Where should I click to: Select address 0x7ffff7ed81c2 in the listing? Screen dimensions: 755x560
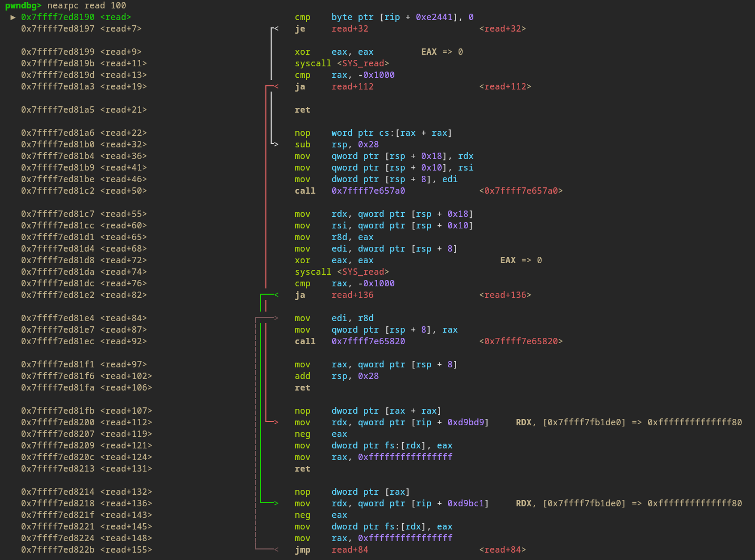(58, 191)
